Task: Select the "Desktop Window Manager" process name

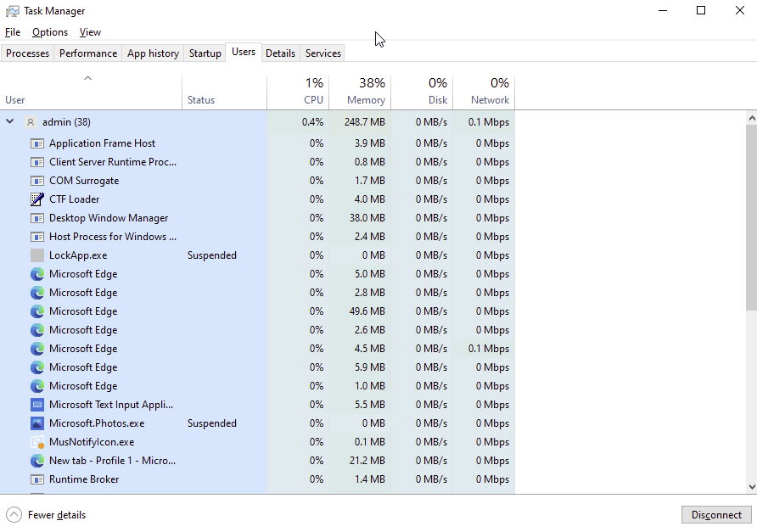Action: pyautogui.click(x=109, y=218)
